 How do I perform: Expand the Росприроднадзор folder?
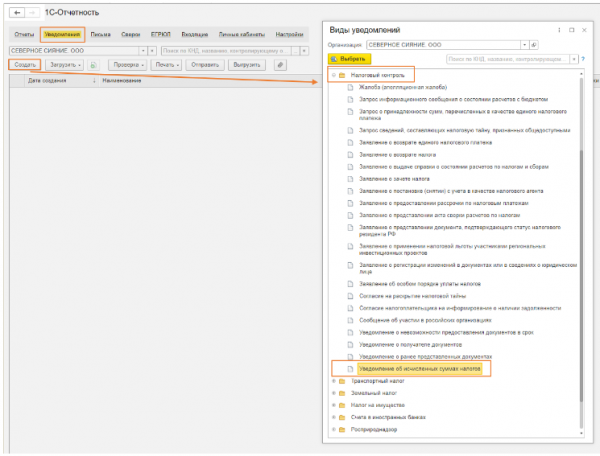pyautogui.click(x=334, y=429)
